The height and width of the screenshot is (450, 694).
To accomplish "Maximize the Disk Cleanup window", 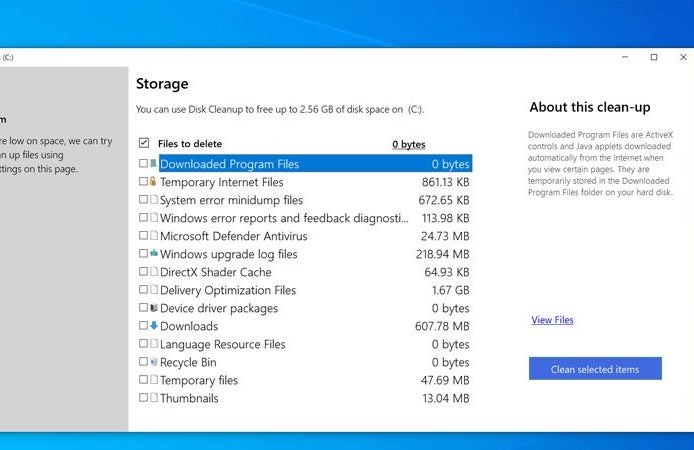I will pyautogui.click(x=654, y=57).
